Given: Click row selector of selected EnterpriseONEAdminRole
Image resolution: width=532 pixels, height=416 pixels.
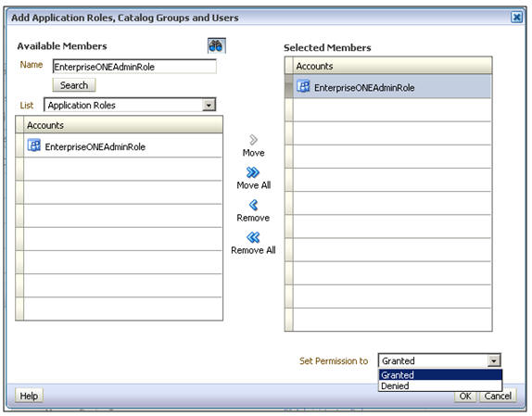Looking at the screenshot, I should tap(289, 86).
